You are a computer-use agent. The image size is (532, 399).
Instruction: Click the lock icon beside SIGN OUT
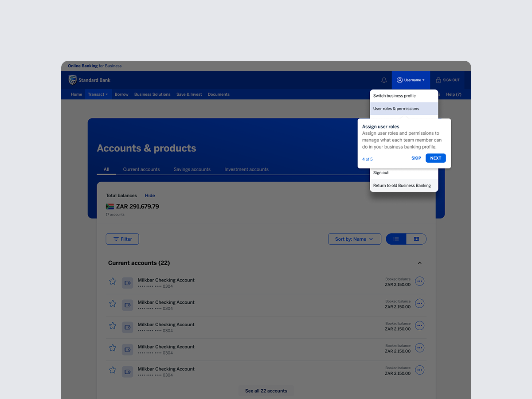pyautogui.click(x=438, y=80)
